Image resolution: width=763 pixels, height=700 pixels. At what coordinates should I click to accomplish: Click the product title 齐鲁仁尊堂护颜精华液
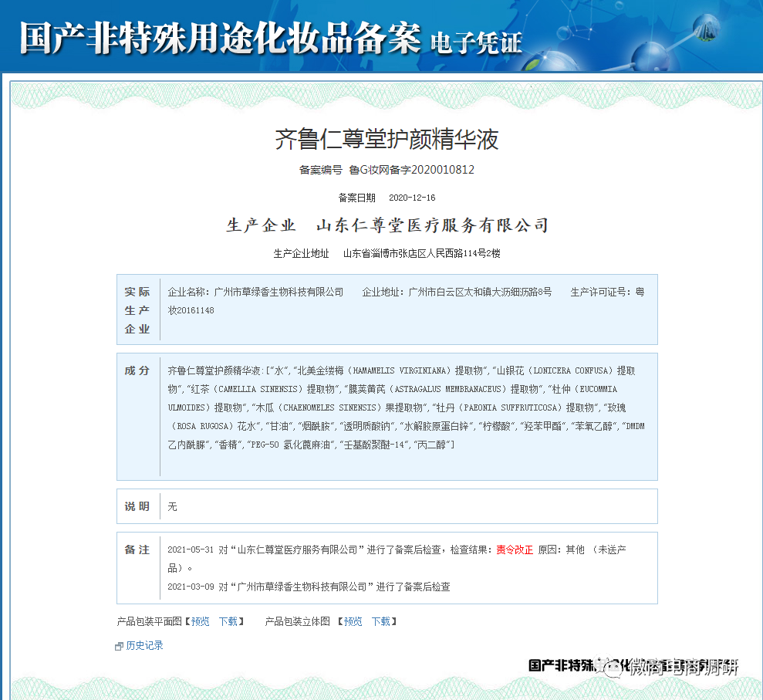click(386, 137)
